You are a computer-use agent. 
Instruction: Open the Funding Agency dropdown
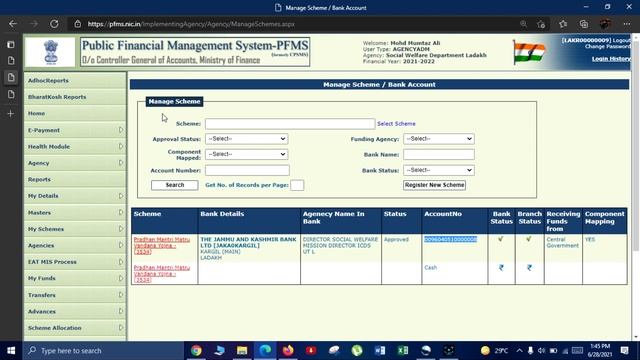click(439, 139)
